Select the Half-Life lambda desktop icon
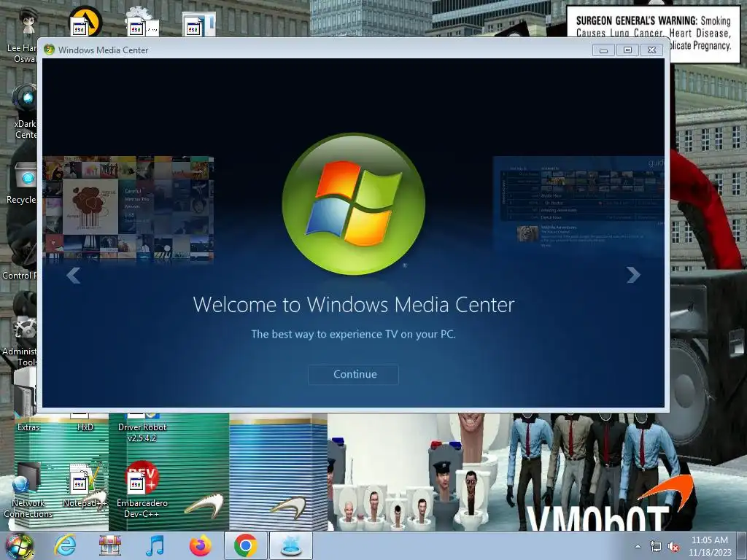The height and width of the screenshot is (560, 747). (86, 21)
